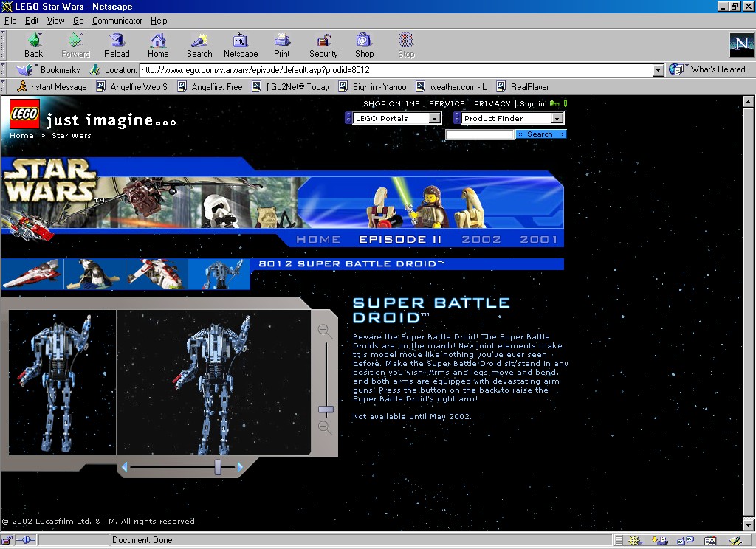
Task: Open the Go menu
Action: (78, 21)
